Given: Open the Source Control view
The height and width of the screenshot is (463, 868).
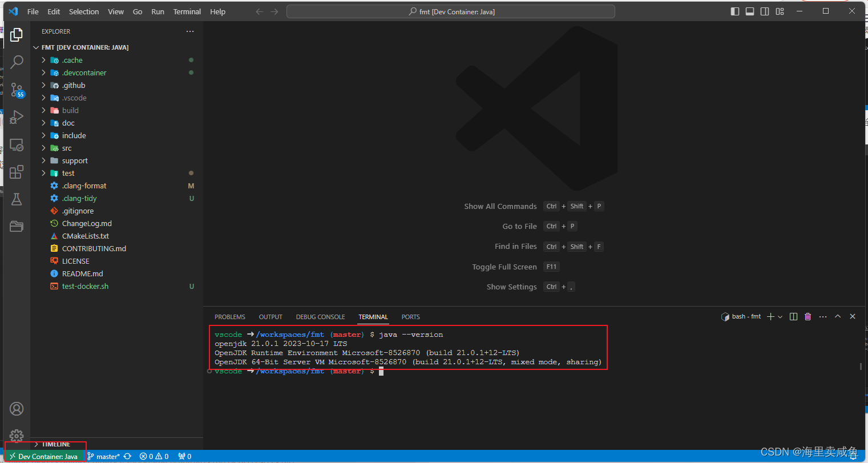Looking at the screenshot, I should point(17,89).
